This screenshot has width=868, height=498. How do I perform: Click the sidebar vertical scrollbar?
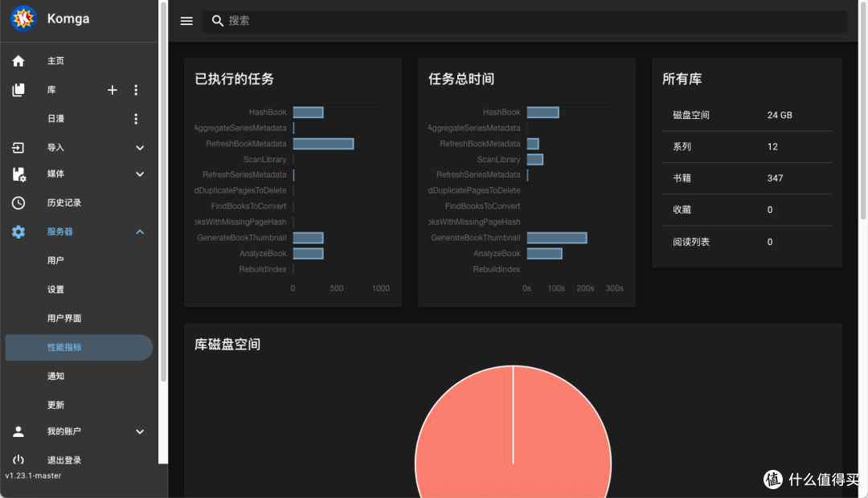tap(163, 191)
